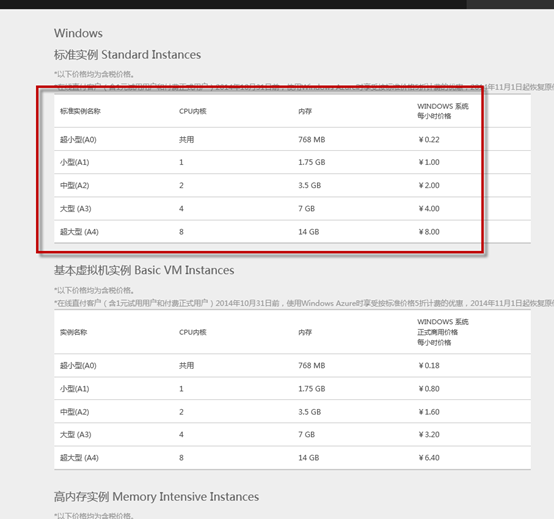Click the Windows section heading
554x519 pixels.
click(78, 33)
